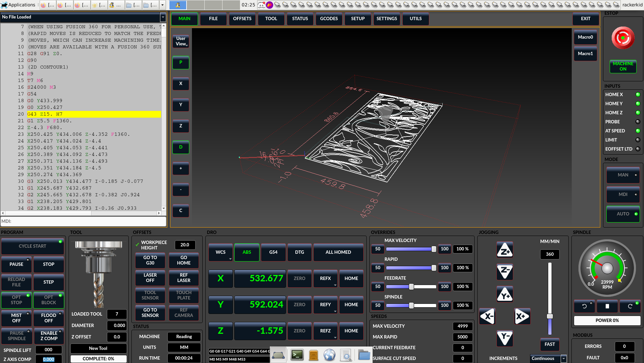Click GO TO G30 button

click(150, 260)
